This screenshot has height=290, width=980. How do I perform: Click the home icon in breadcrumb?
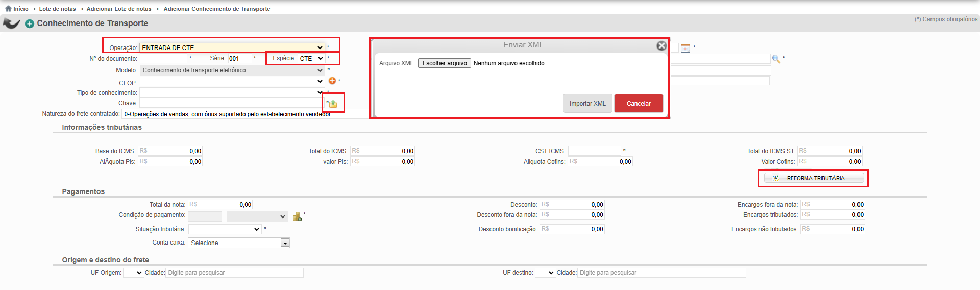(8, 8)
